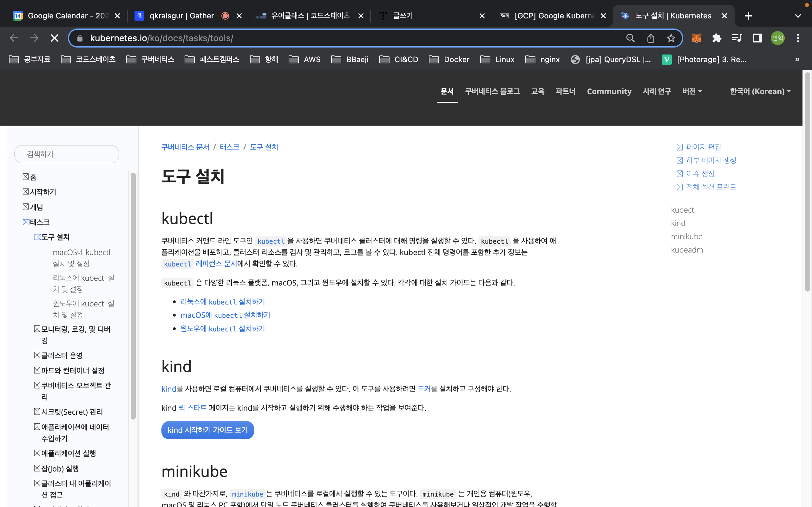Click the kind 시작하기 가이드 보기 button
This screenshot has height=507, width=812.
(207, 430)
